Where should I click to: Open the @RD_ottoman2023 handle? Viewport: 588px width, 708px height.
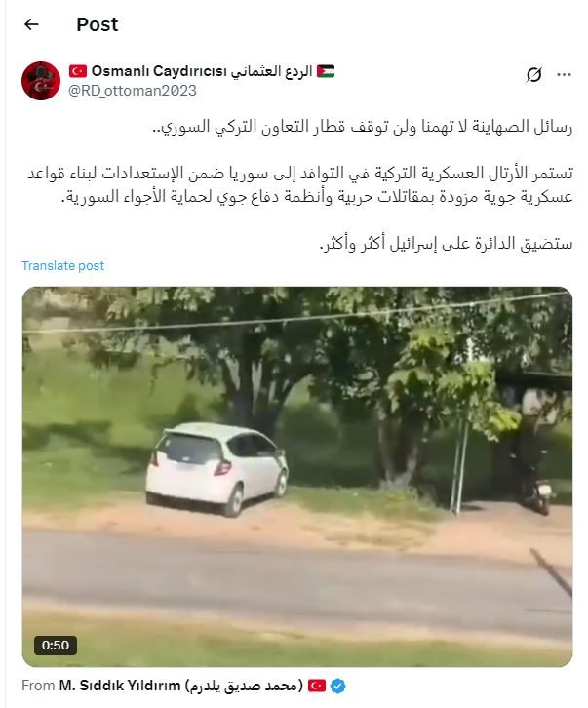click(x=133, y=91)
